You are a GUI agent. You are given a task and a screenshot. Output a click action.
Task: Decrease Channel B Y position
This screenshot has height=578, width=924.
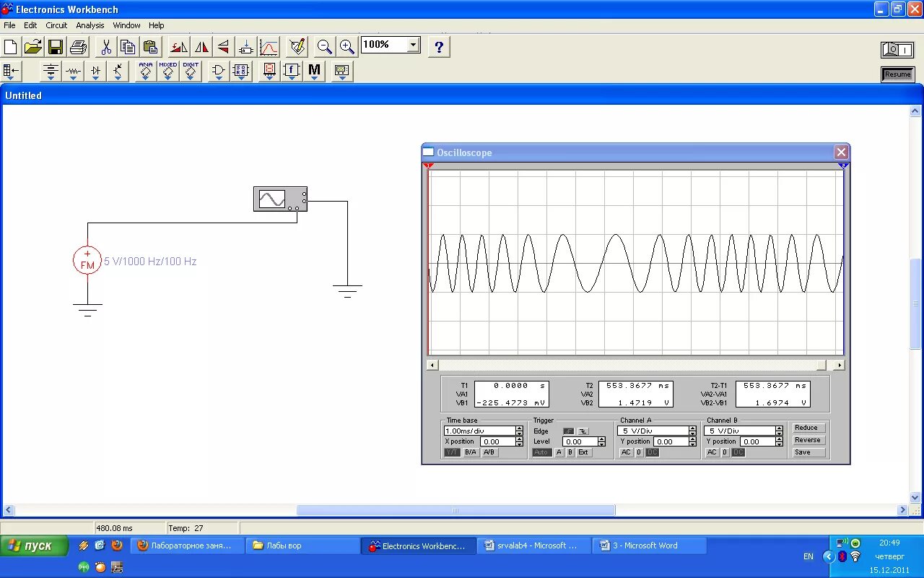[x=779, y=444]
